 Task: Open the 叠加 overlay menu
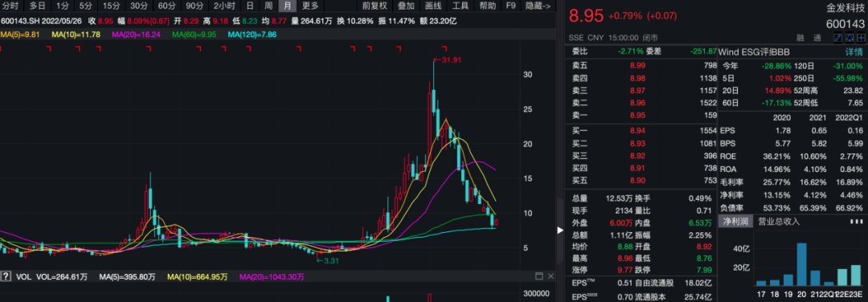pyautogui.click(x=406, y=6)
